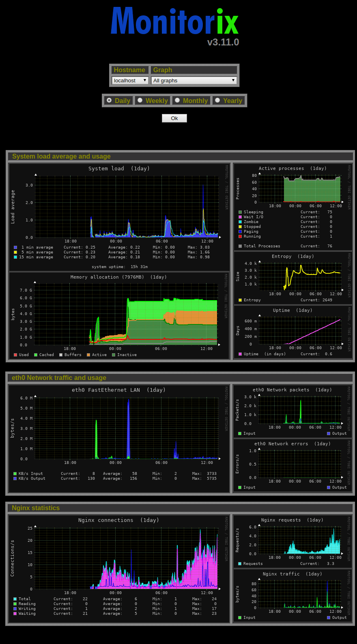
Task: Open the Hostname dropdown showing localhost
Action: click(x=130, y=81)
